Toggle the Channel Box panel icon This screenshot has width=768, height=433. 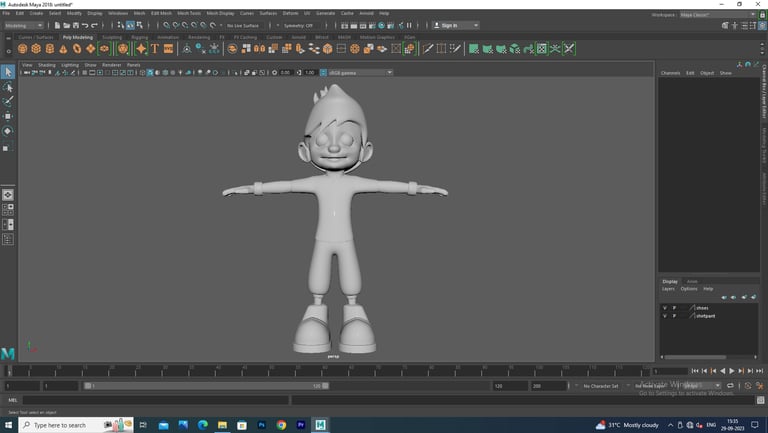[x=762, y=25]
